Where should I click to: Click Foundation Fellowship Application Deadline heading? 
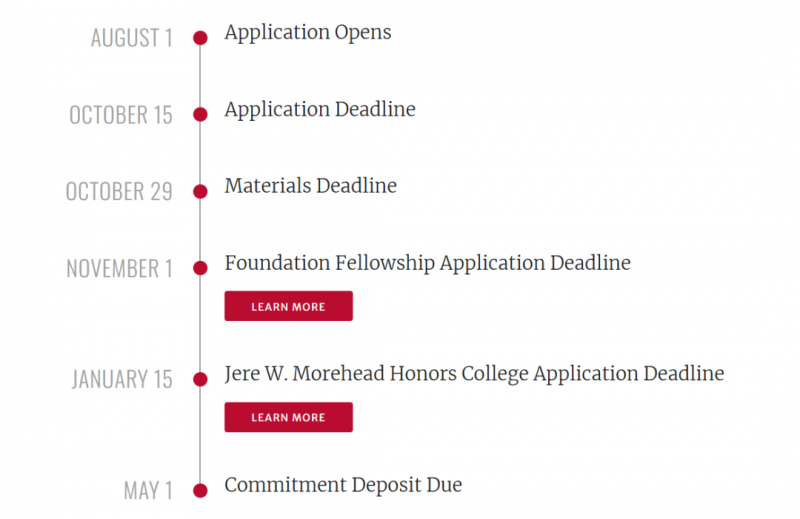[428, 263]
